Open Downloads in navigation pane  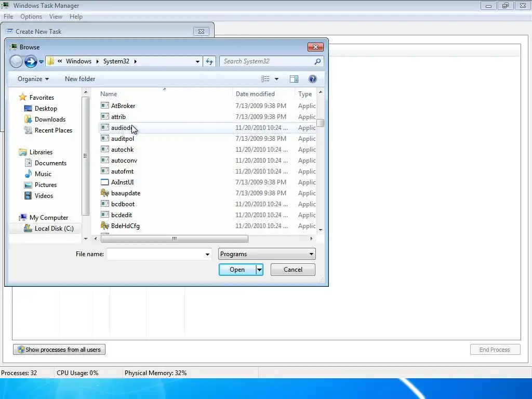coord(50,119)
